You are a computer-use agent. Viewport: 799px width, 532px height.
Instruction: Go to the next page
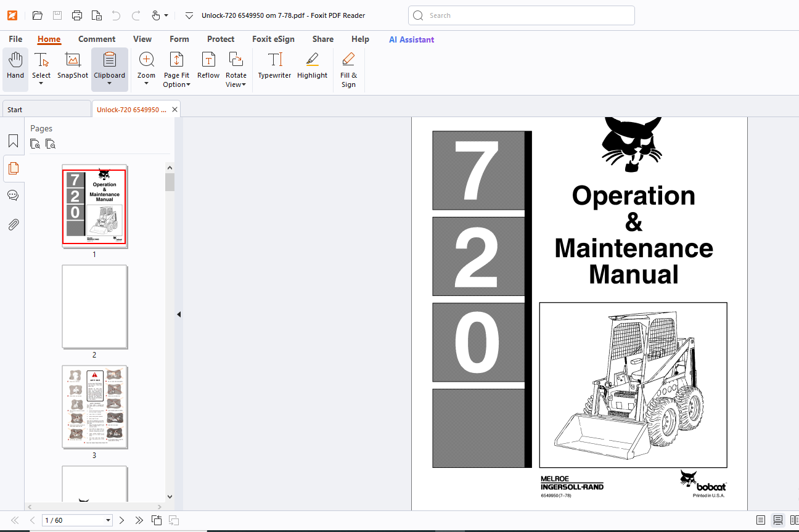click(121, 520)
